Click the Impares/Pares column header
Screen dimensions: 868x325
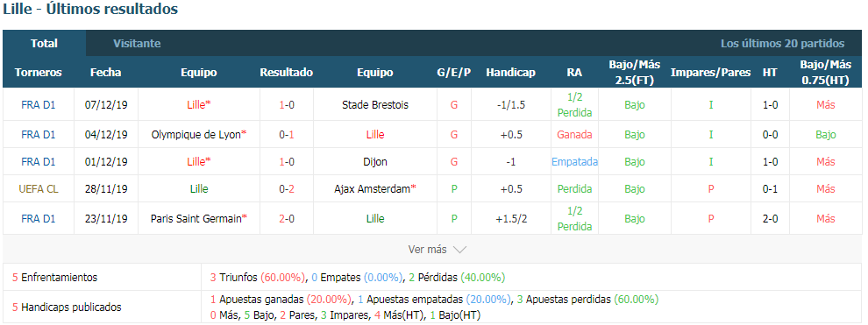(711, 73)
